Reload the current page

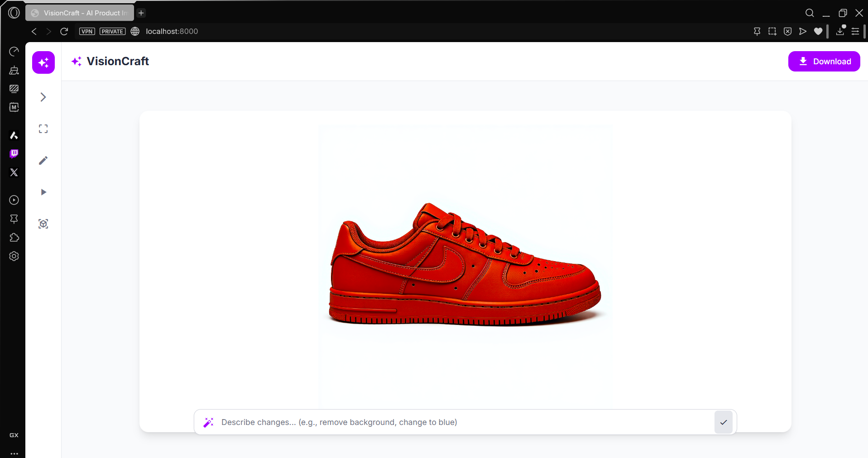point(64,31)
